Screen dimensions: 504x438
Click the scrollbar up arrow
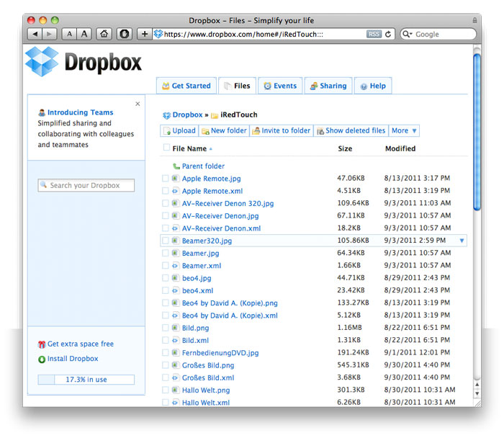477,385
